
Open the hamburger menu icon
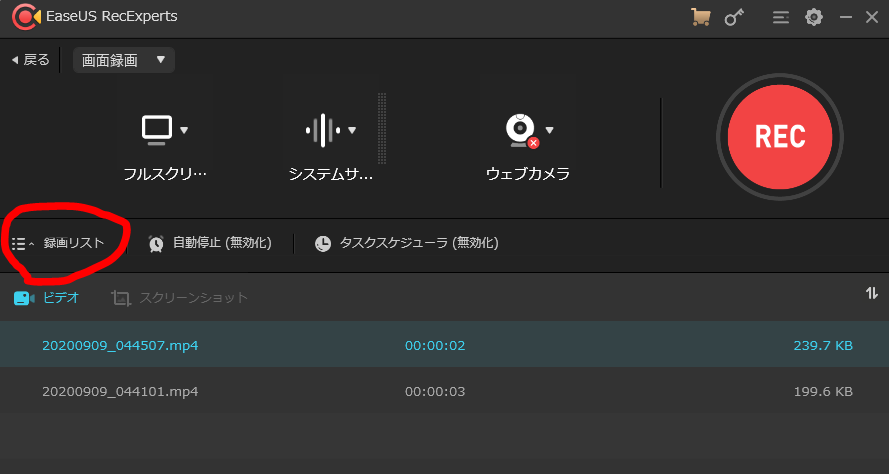(781, 18)
